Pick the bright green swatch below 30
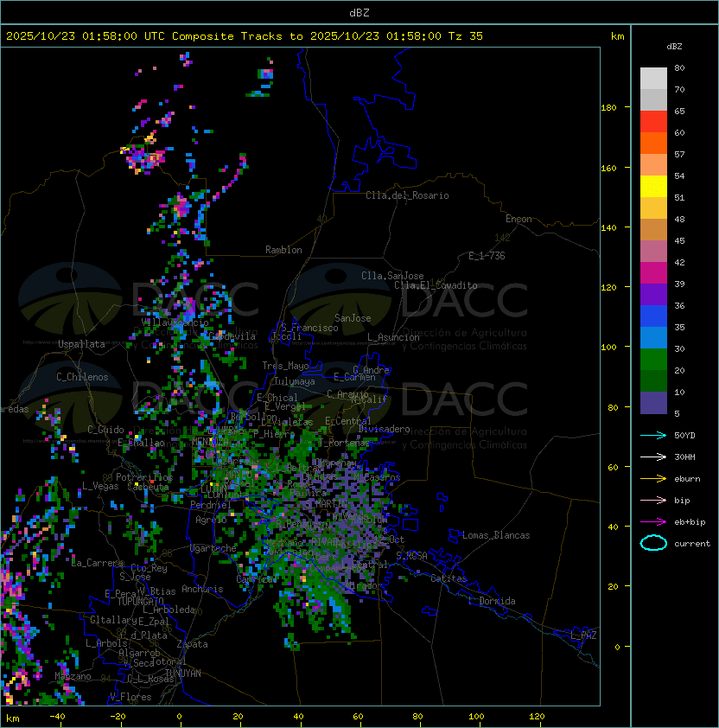 point(653,360)
